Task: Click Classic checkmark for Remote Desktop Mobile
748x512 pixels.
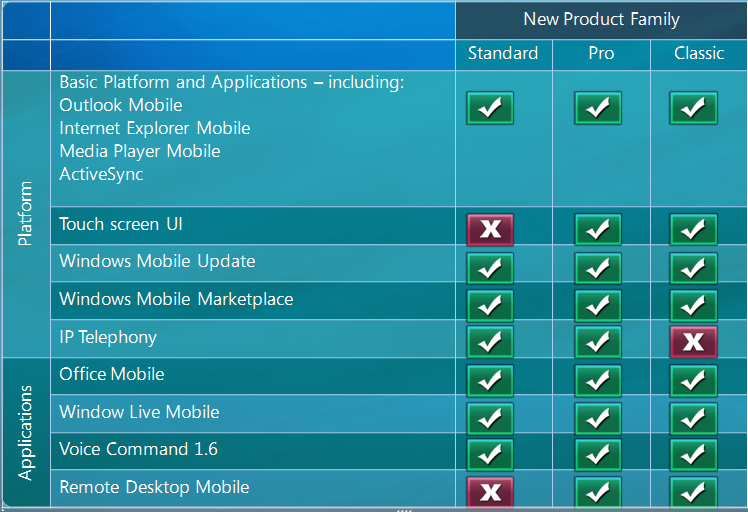Action: click(x=693, y=491)
